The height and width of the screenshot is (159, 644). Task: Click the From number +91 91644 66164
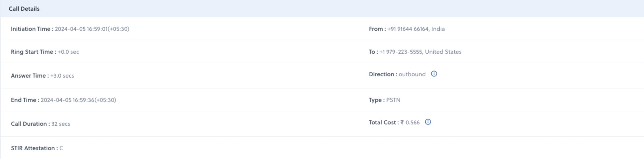coord(408,29)
